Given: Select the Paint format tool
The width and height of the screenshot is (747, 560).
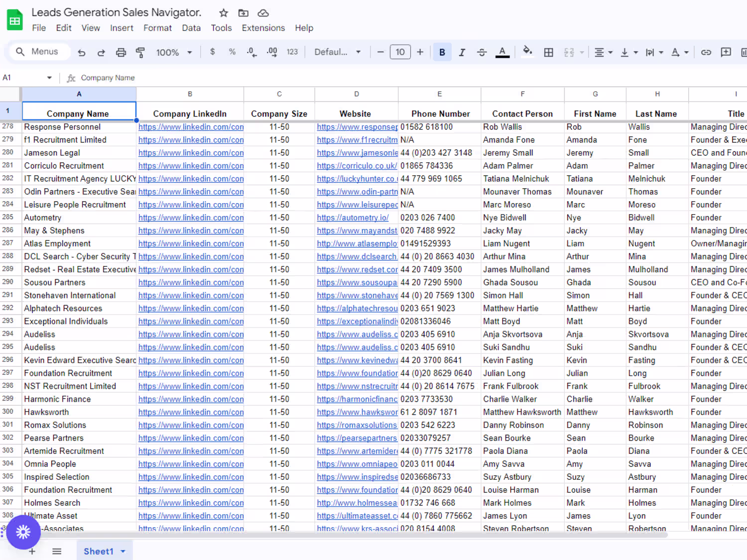Looking at the screenshot, I should 140,52.
